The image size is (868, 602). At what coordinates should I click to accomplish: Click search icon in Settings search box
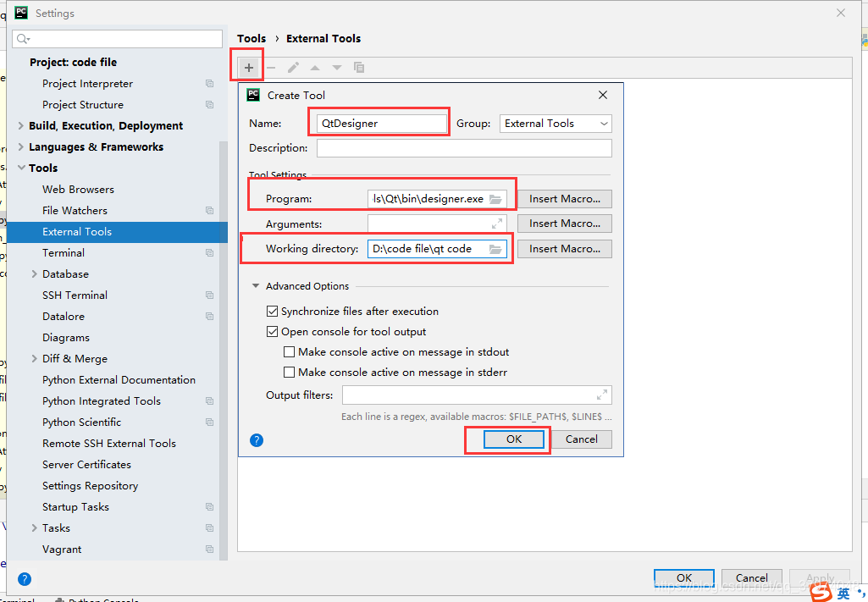tap(23, 39)
